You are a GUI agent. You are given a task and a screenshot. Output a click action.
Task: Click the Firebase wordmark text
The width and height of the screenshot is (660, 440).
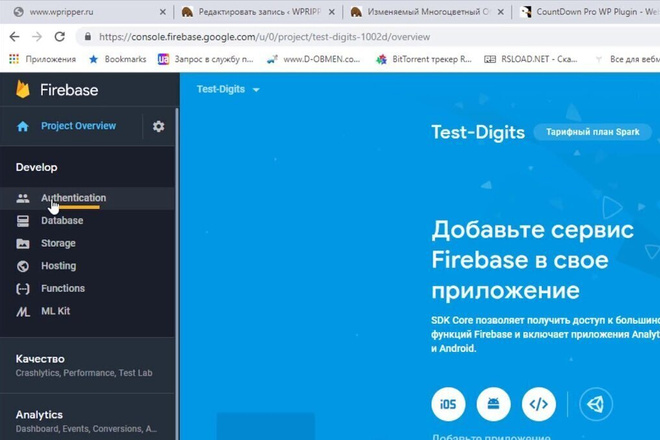(69, 90)
